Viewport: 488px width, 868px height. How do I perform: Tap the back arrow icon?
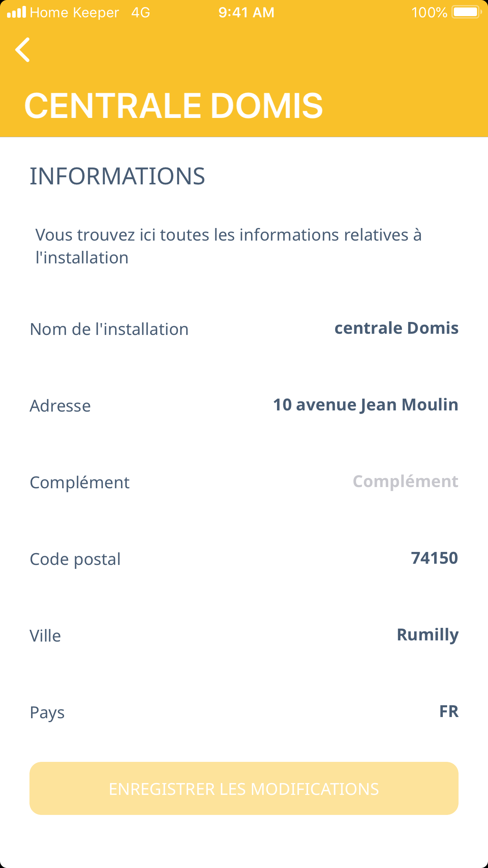tap(23, 50)
